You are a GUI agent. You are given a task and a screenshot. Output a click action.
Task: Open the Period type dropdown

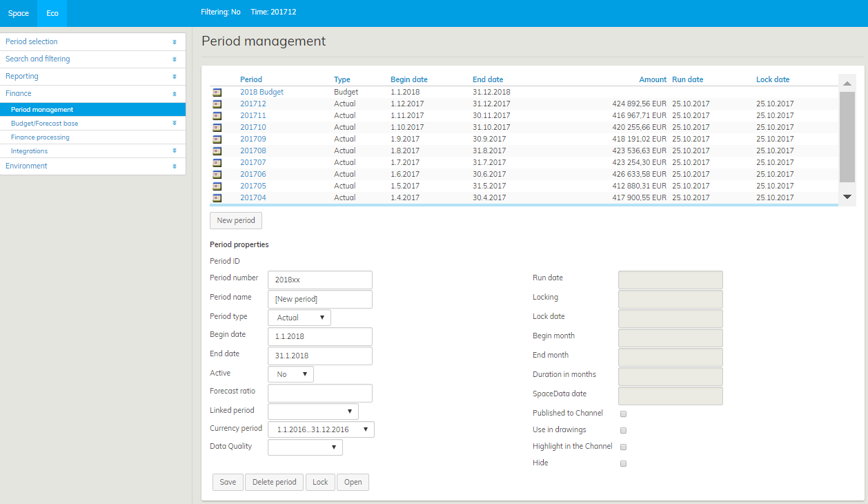click(x=299, y=318)
